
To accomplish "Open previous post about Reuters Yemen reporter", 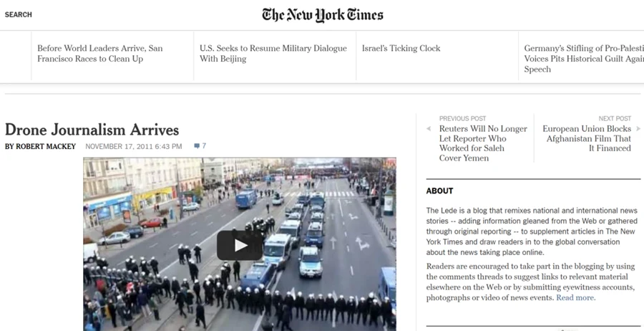I will 483,143.
